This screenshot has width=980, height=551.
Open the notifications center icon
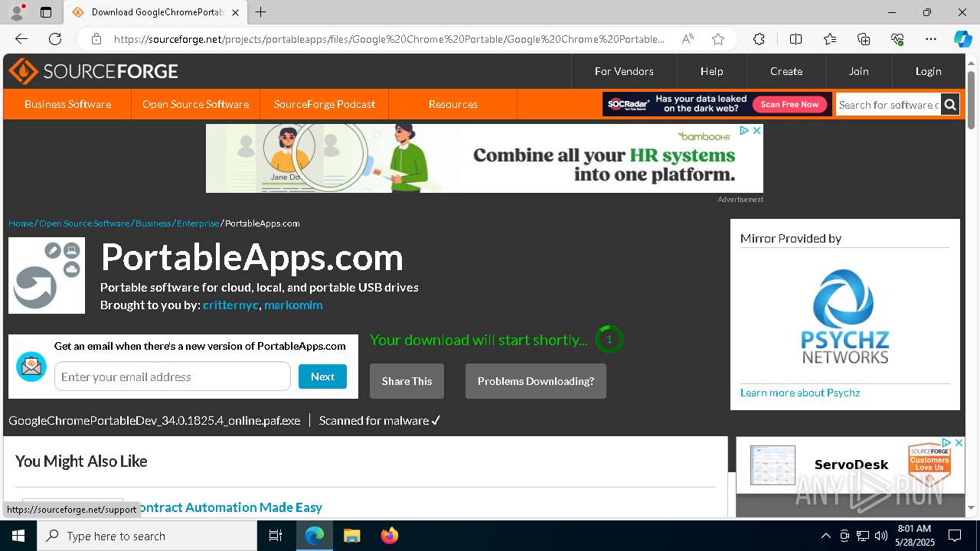coord(955,536)
